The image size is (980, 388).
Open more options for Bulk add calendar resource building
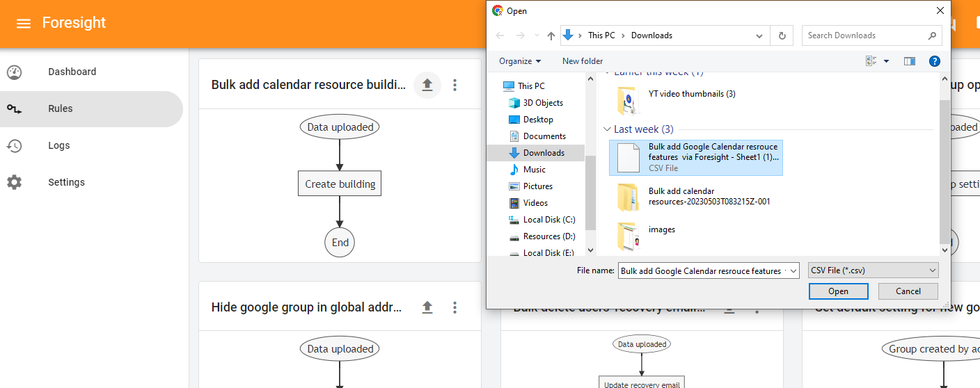click(x=455, y=85)
